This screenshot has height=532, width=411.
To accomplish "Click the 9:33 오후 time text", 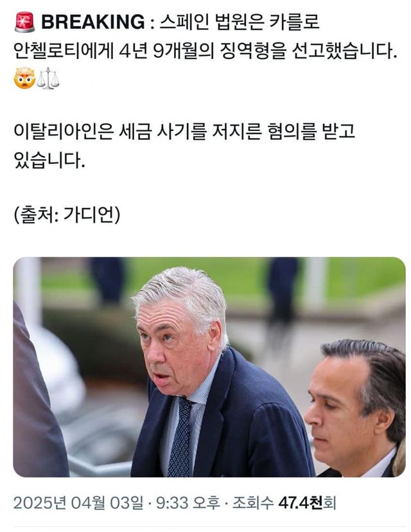I will tap(188, 502).
